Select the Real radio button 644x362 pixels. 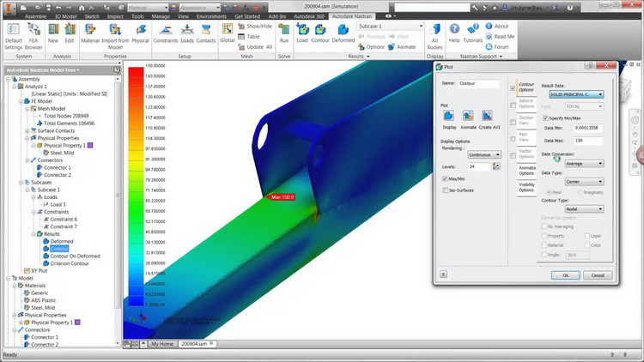(x=549, y=192)
